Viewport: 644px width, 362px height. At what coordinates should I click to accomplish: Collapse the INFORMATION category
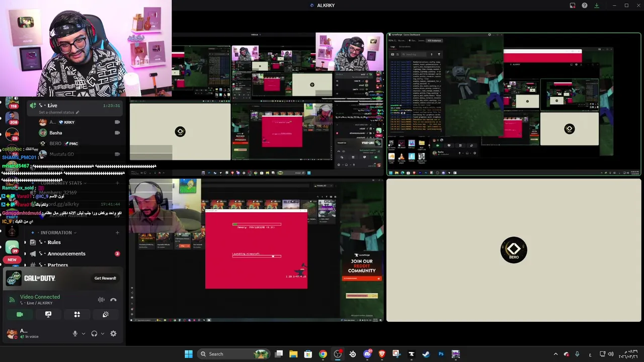click(55, 233)
